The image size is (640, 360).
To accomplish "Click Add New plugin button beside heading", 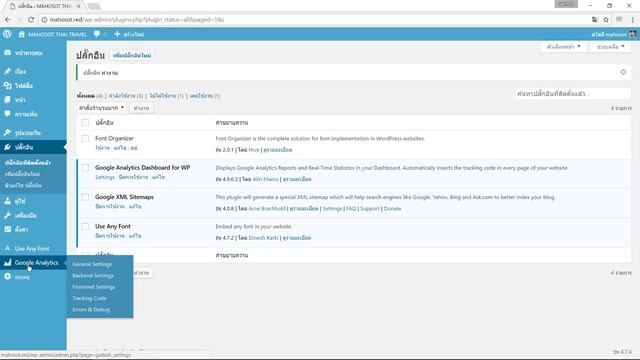I will (132, 55).
